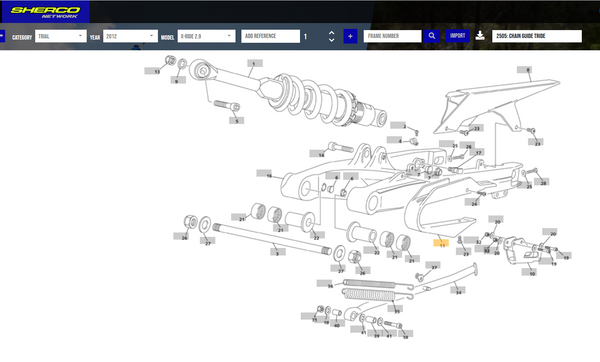Focus the Add Reference input field
Screen dimensions: 600x362
point(271,36)
